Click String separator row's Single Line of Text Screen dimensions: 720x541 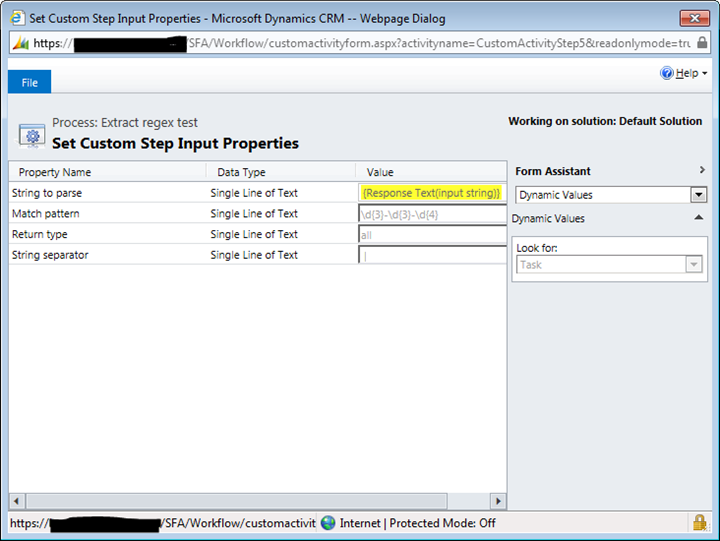click(254, 255)
